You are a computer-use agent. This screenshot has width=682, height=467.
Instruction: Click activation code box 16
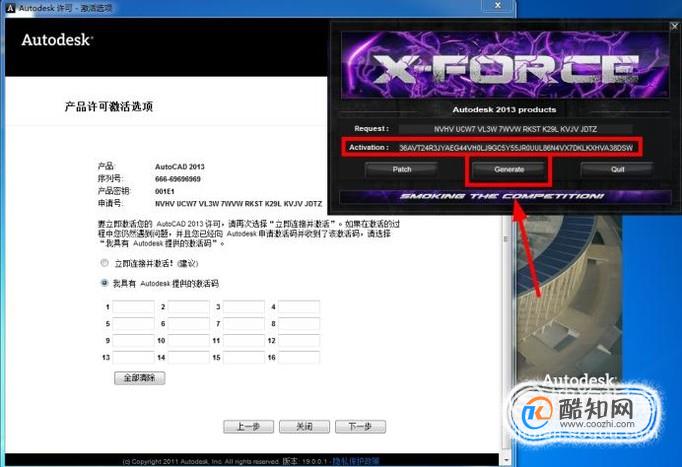pyautogui.click(x=299, y=357)
